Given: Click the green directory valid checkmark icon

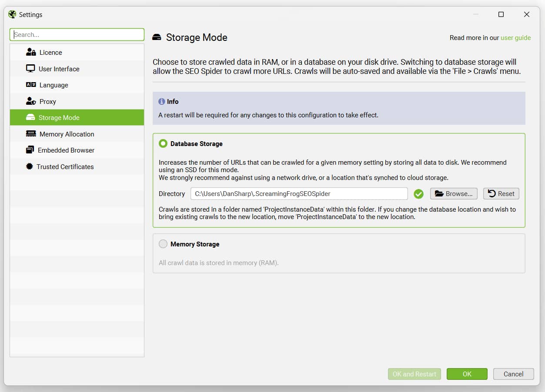Looking at the screenshot, I should coord(418,194).
